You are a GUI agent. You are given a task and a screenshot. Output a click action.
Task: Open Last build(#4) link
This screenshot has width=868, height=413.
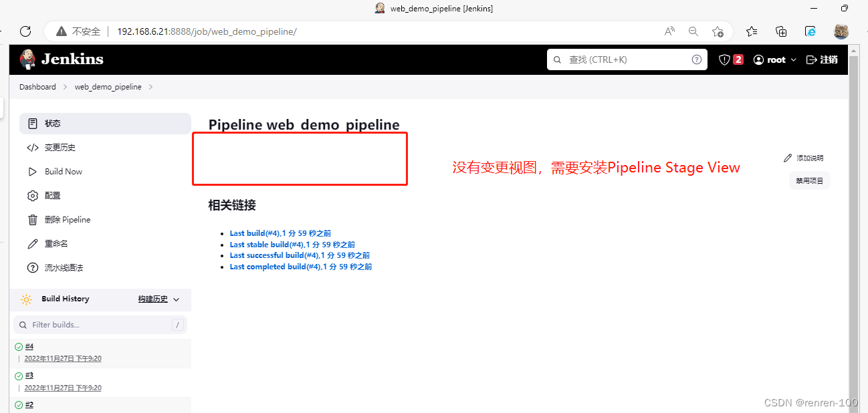coord(280,233)
